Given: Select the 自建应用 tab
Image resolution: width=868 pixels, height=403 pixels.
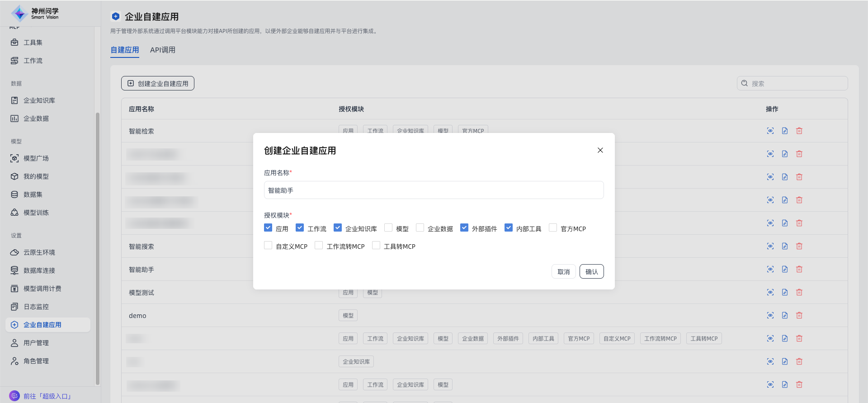Looking at the screenshot, I should click(125, 50).
